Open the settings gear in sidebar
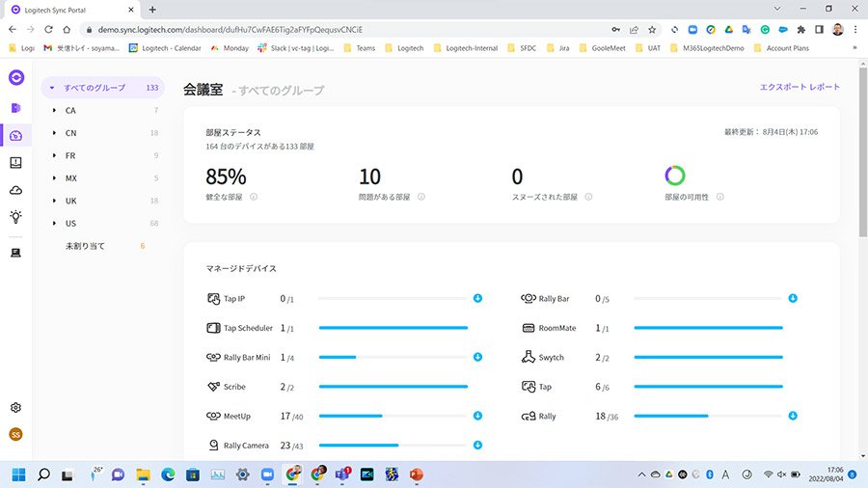The image size is (868, 488). [16, 408]
